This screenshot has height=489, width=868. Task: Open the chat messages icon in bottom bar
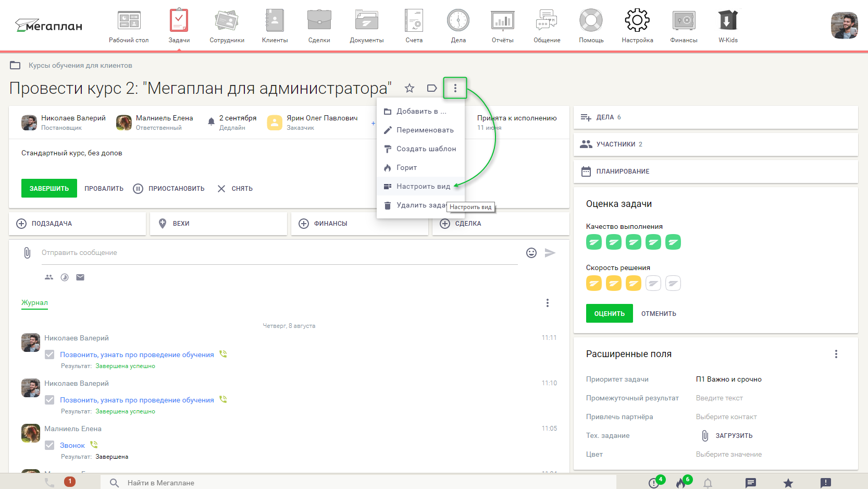(x=751, y=483)
